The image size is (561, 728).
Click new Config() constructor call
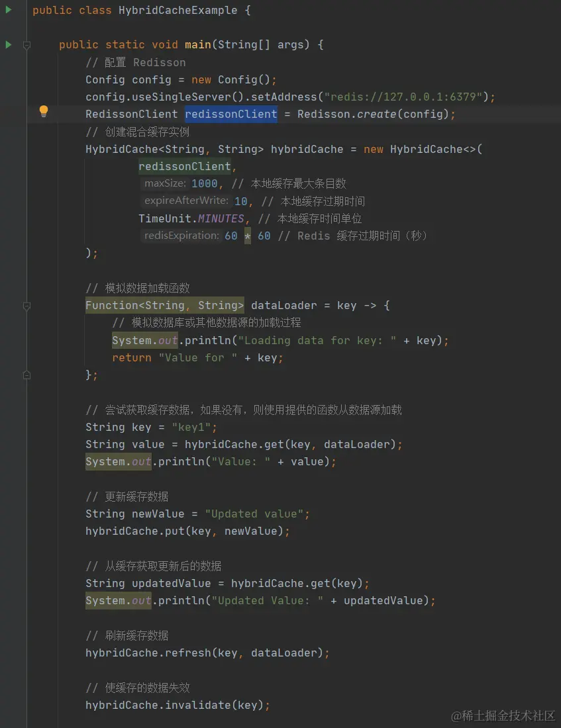pos(230,79)
